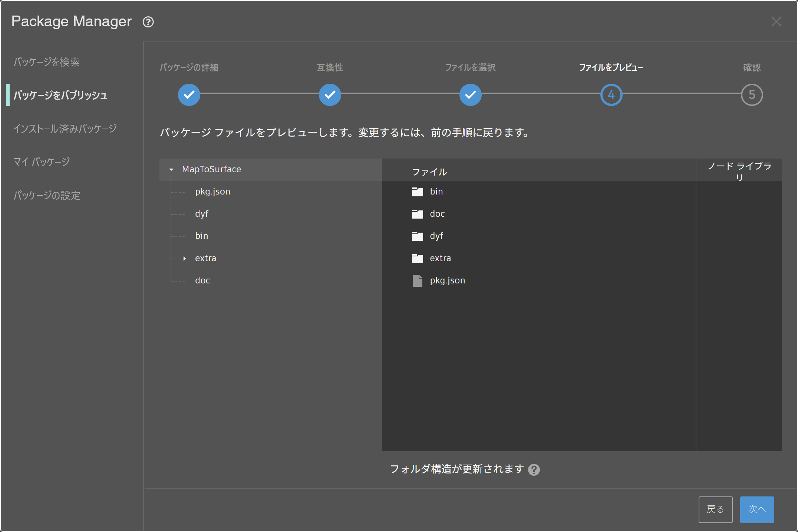Click the 戻る button

(716, 509)
